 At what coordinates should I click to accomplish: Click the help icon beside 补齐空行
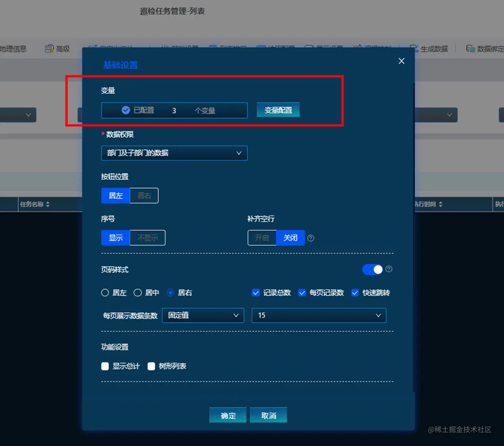(311, 238)
